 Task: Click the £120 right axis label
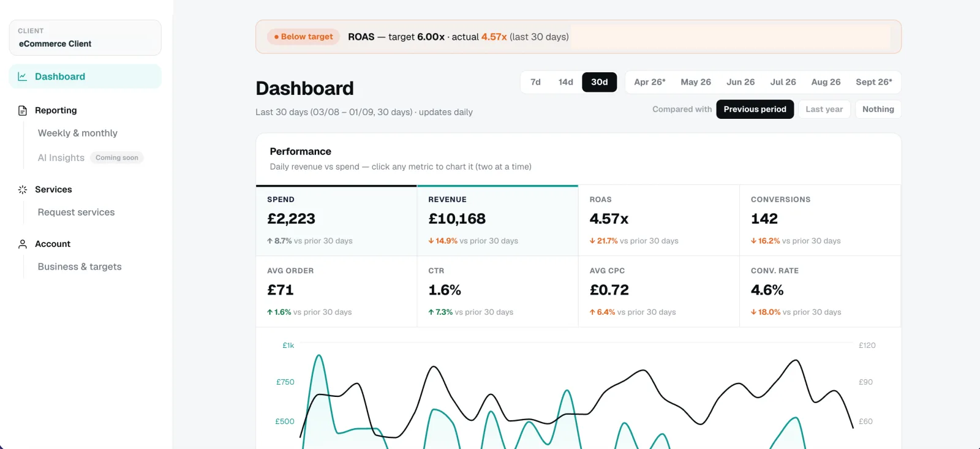tap(867, 345)
